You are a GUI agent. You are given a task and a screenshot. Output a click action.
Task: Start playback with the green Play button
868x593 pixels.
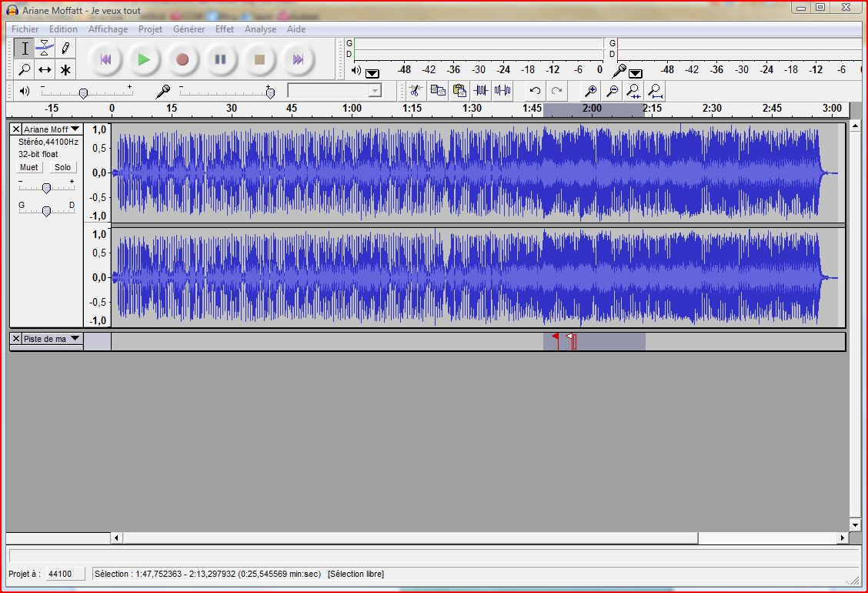tap(143, 59)
